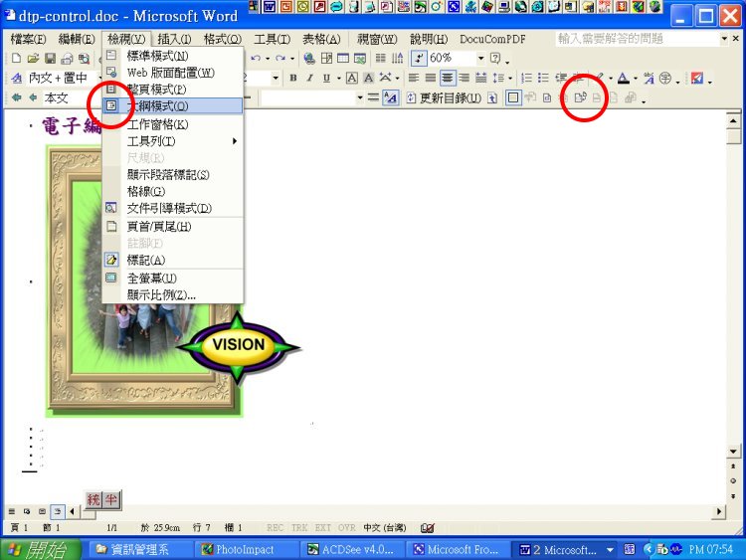Click the help question input box
This screenshot has width=746, height=560.
[x=638, y=39]
